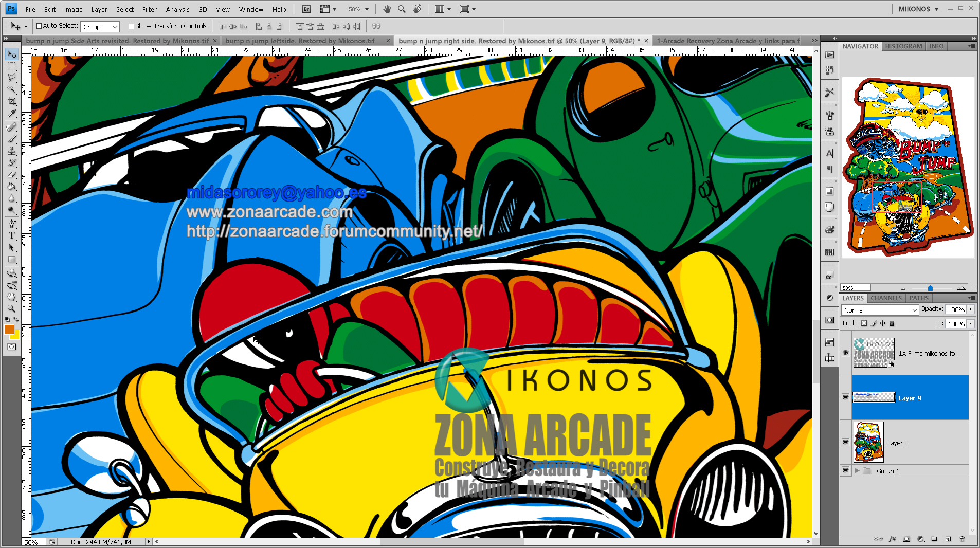Switch to the Channels tab
The height and width of the screenshot is (548, 980).
click(886, 298)
